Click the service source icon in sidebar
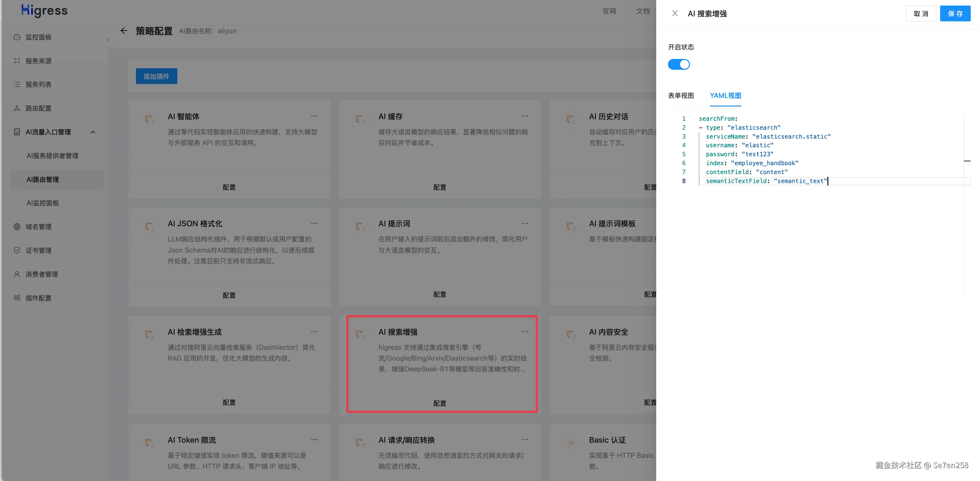 tap(17, 61)
